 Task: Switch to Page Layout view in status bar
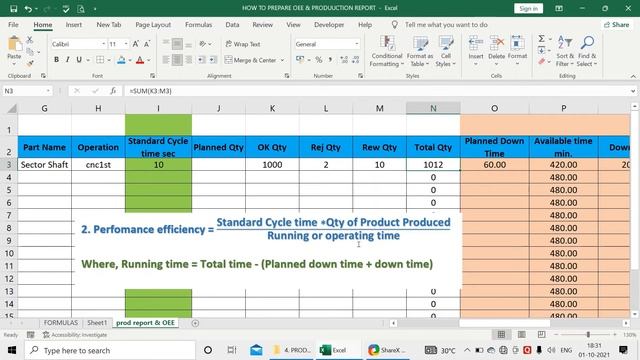tap(522, 334)
